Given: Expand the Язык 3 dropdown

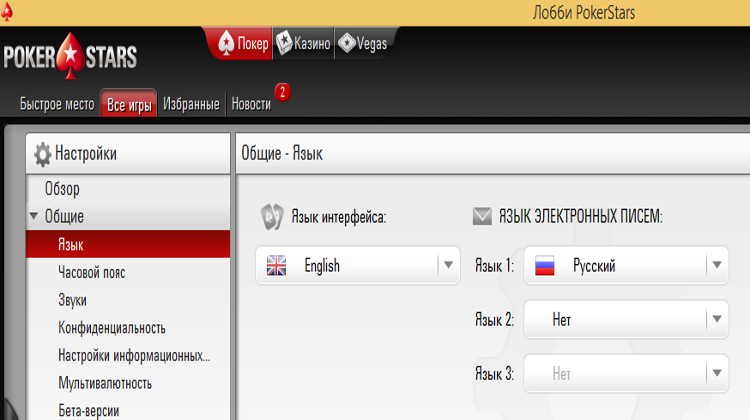Looking at the screenshot, I should 716,373.
